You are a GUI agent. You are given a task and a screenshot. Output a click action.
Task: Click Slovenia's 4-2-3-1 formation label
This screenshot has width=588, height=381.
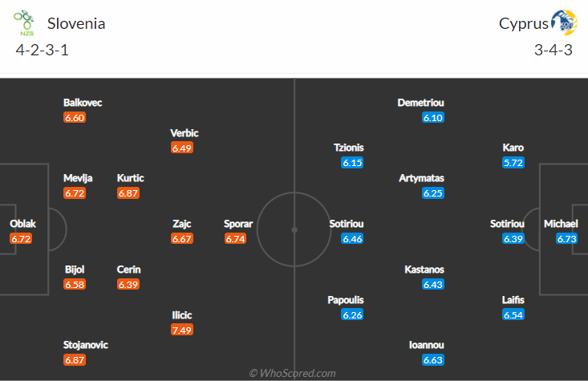coord(43,50)
